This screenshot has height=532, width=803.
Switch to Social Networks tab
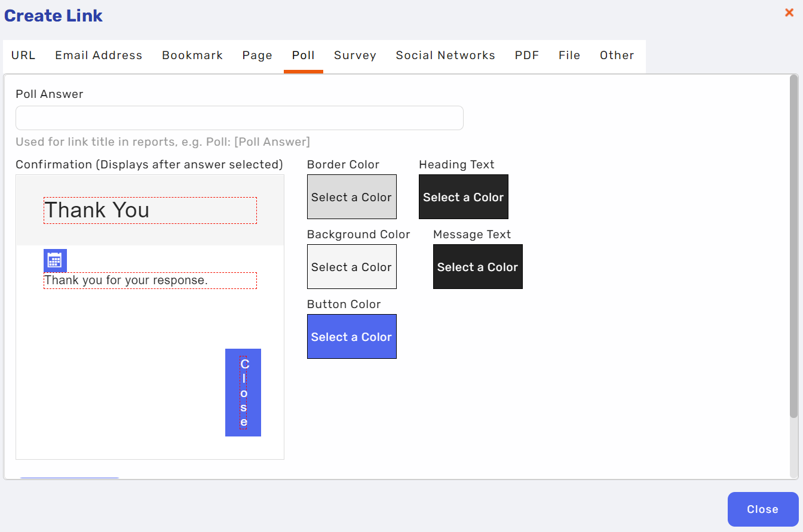[446, 56]
